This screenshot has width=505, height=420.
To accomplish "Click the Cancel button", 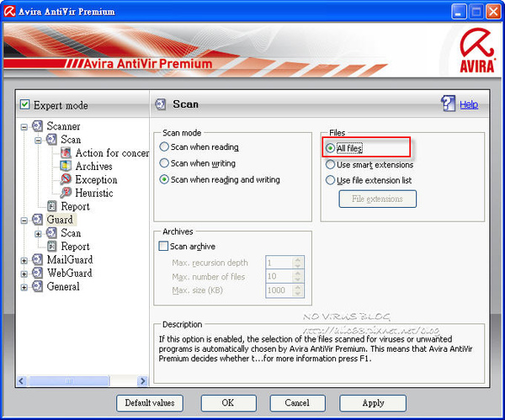I will pos(297,403).
